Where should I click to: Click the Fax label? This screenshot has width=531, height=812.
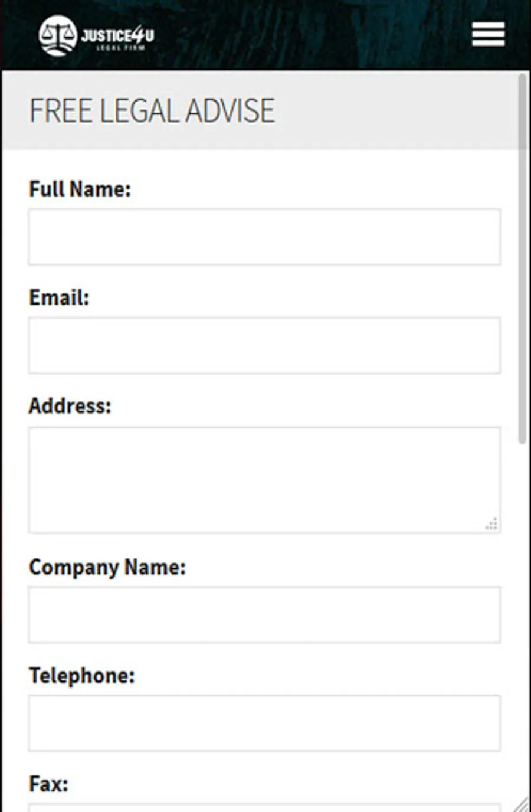[x=48, y=784]
